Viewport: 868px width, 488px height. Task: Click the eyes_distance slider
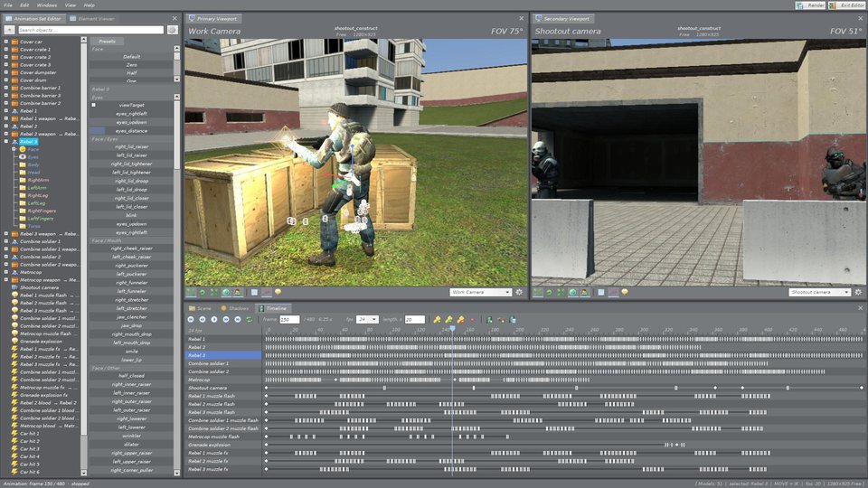pos(131,130)
